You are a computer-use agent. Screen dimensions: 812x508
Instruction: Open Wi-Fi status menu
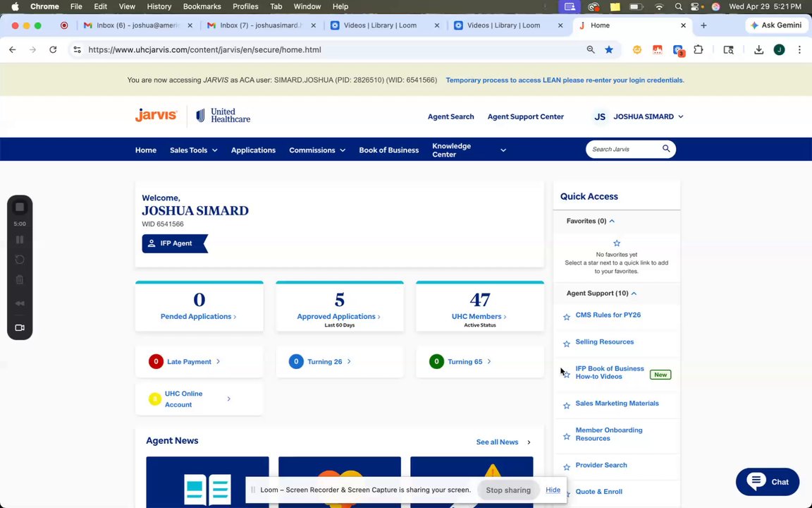click(x=659, y=7)
